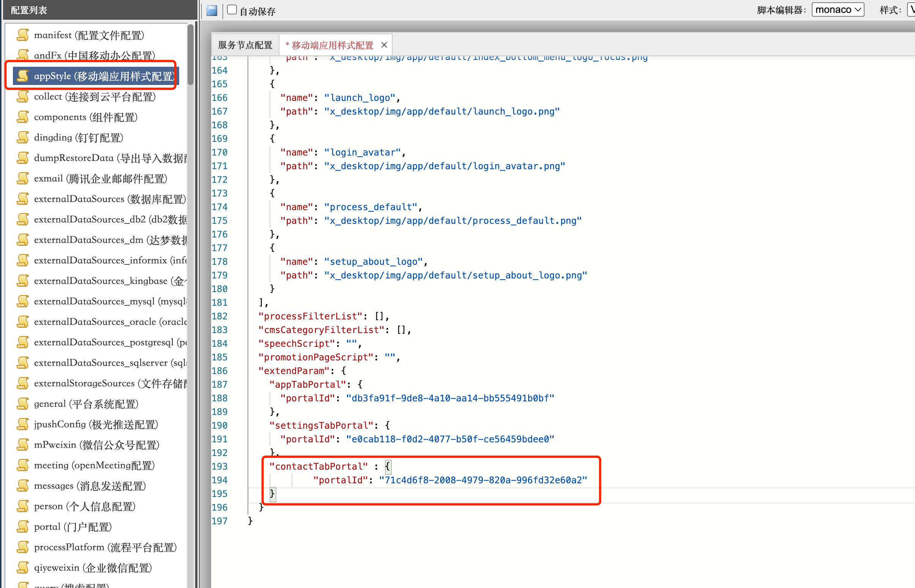This screenshot has width=915, height=588.
Task: Open the monaco script editor dropdown
Action: click(x=838, y=9)
